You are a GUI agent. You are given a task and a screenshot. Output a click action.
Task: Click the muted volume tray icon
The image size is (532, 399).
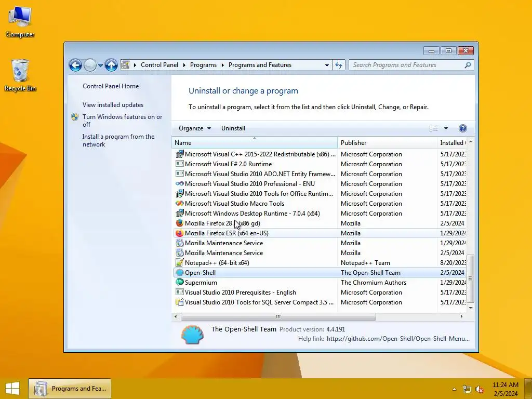point(480,389)
